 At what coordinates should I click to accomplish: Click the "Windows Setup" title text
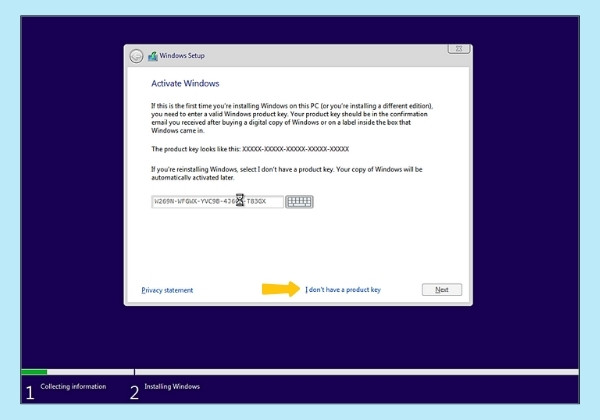point(182,55)
